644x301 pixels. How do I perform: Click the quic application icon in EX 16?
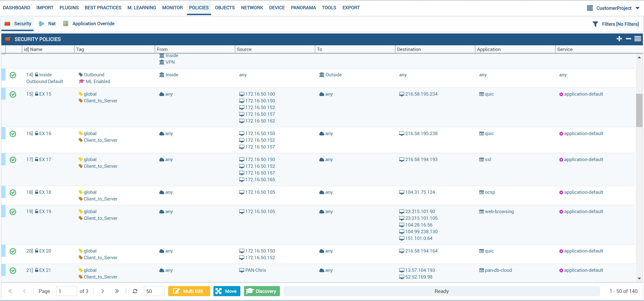pyautogui.click(x=481, y=134)
